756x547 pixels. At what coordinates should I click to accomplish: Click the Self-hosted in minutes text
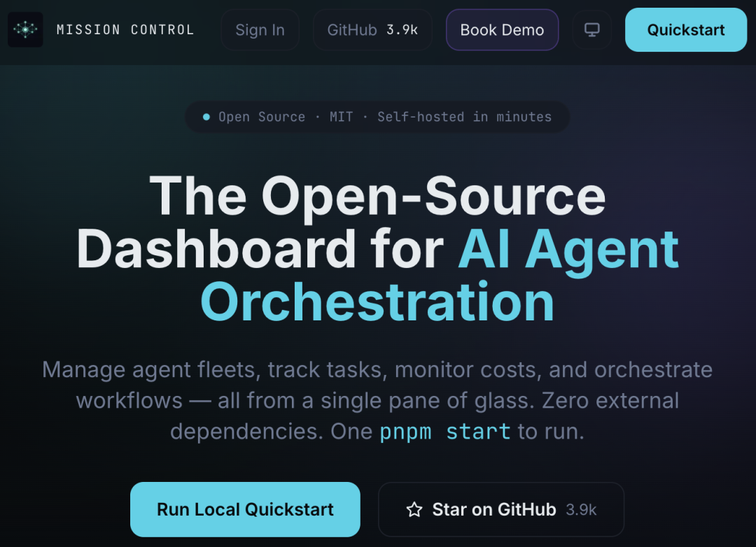(464, 117)
